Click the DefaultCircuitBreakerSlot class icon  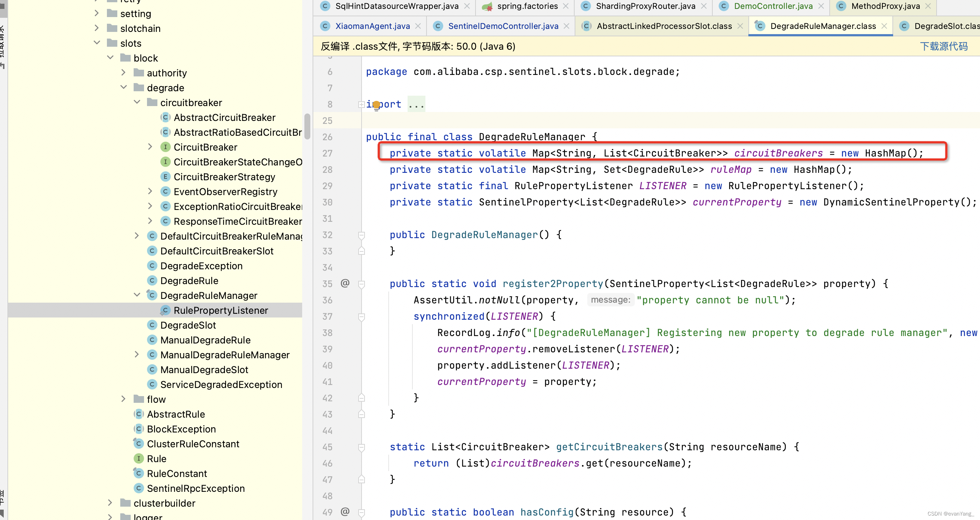tap(152, 250)
